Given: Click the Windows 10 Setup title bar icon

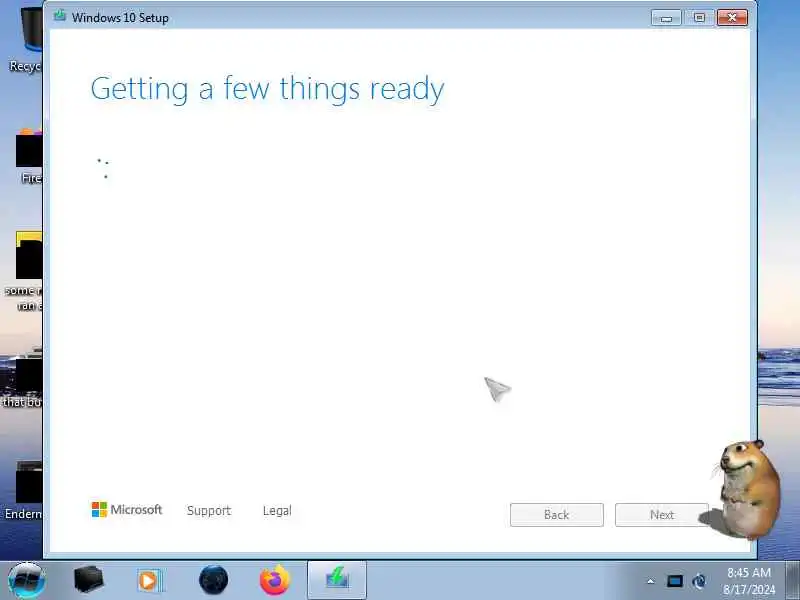Looking at the screenshot, I should 60,16.
